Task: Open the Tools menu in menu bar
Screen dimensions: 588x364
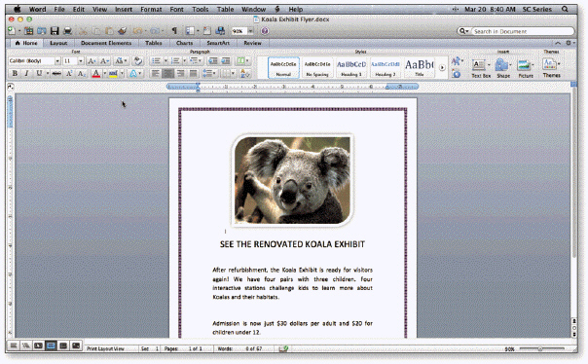Action: pyautogui.click(x=201, y=9)
